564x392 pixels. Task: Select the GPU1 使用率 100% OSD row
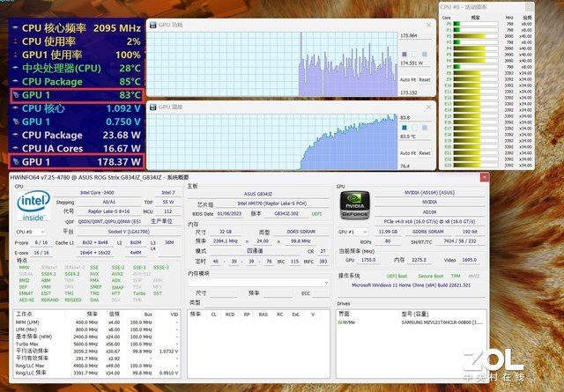click(x=77, y=55)
